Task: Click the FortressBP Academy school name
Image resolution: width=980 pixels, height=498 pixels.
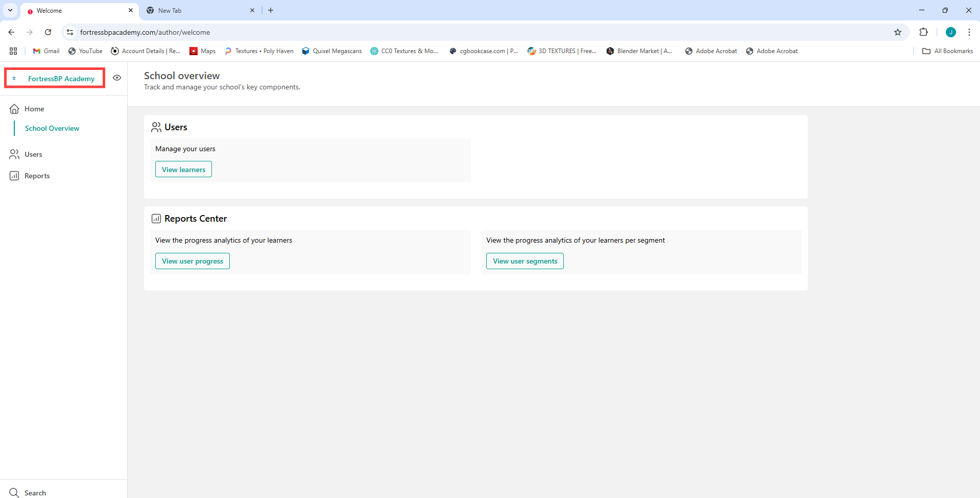Action: pos(61,79)
